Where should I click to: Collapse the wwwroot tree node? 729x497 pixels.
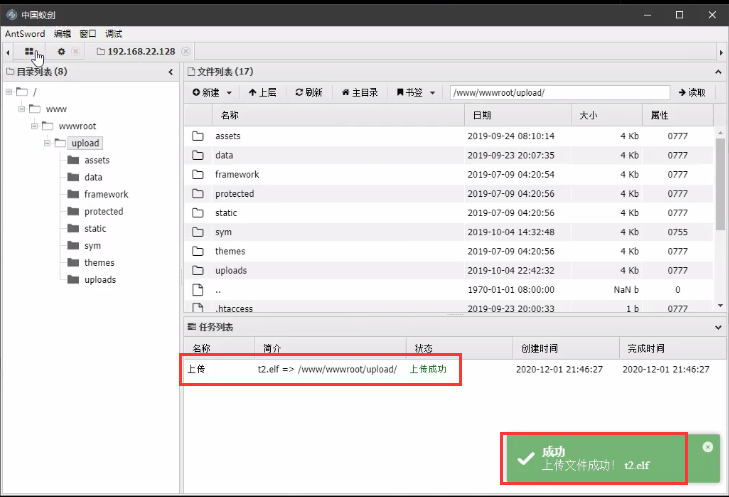[x=33, y=126]
